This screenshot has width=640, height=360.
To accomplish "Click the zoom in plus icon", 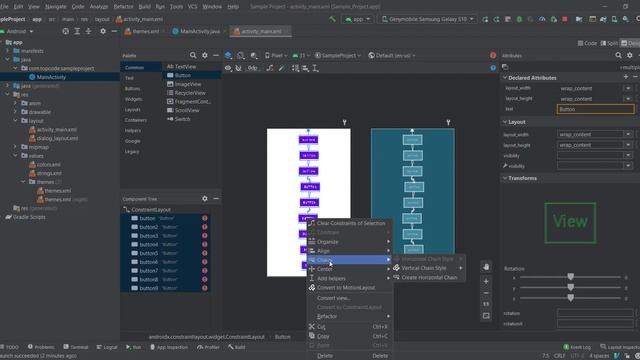I will [x=486, y=281].
